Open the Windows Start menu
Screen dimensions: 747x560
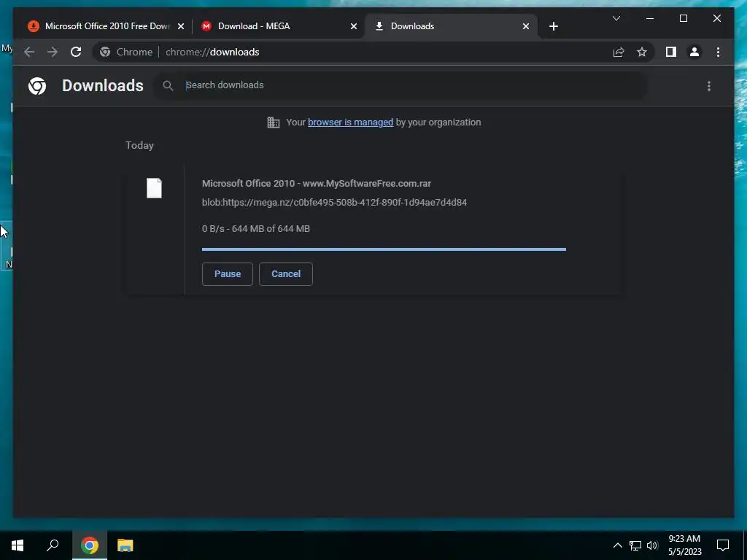click(x=18, y=545)
